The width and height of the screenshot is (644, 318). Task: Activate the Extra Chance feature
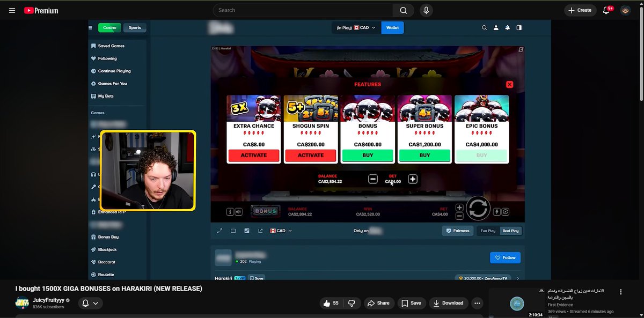[x=254, y=155]
